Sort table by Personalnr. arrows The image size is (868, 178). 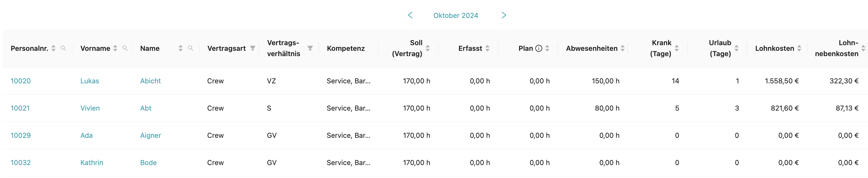tap(53, 48)
